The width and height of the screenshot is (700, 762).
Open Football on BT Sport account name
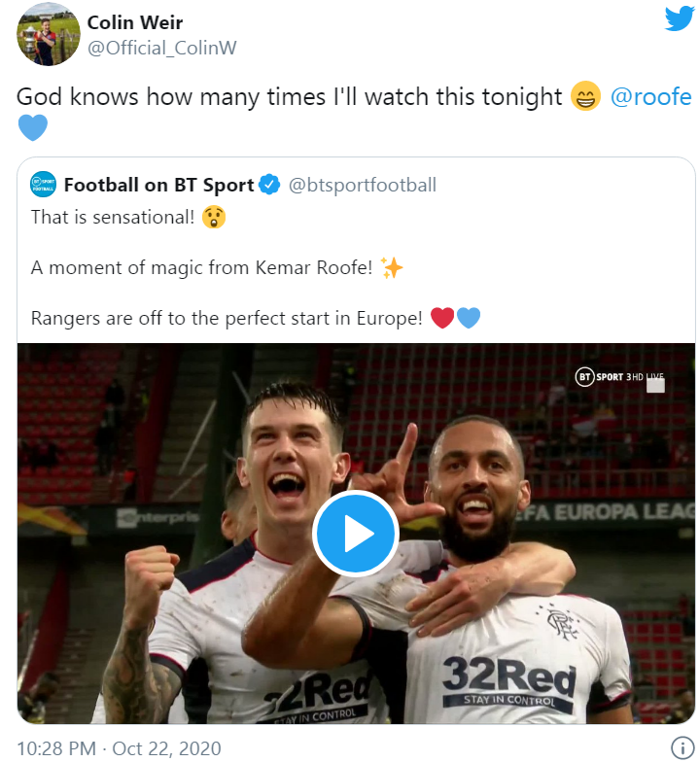[x=159, y=185]
